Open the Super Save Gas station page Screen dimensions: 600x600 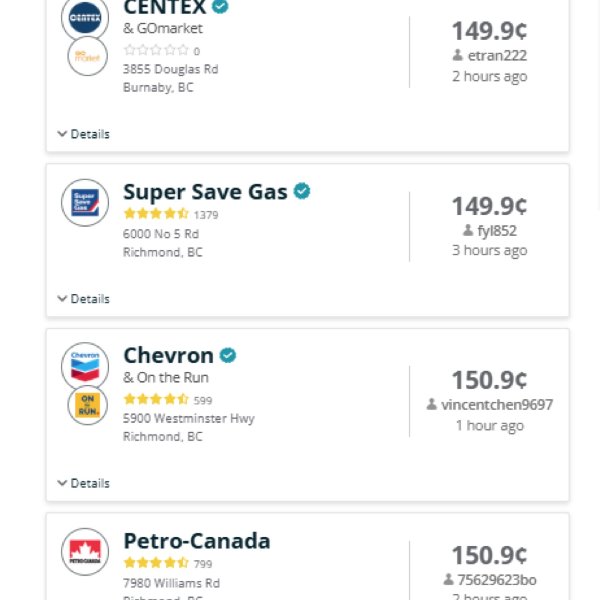pos(205,191)
